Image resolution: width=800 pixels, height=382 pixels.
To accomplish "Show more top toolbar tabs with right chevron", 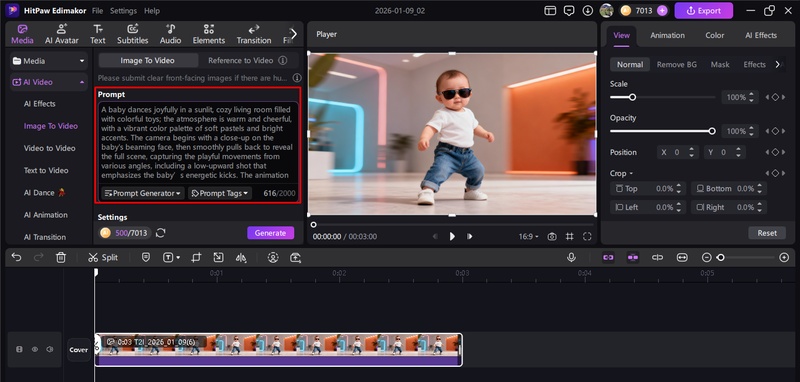I will (293, 34).
